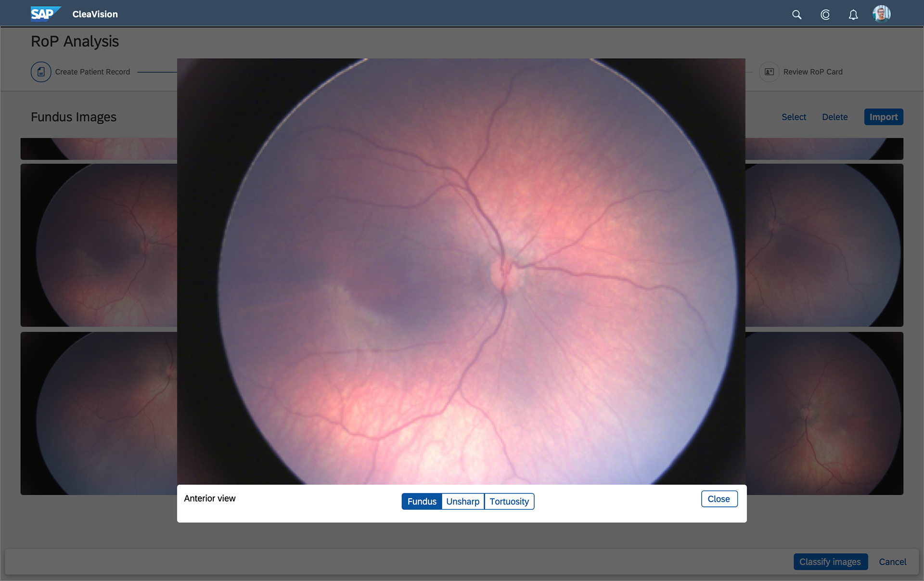Viewport: 924px width, 581px height.
Task: Open the bottom-right fundus thumbnail
Action: (x=824, y=413)
